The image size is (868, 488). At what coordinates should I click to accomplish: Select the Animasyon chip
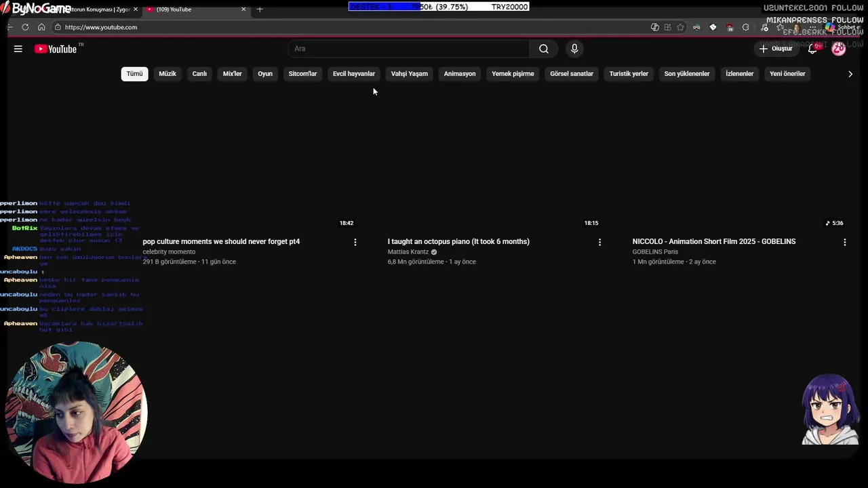click(460, 74)
